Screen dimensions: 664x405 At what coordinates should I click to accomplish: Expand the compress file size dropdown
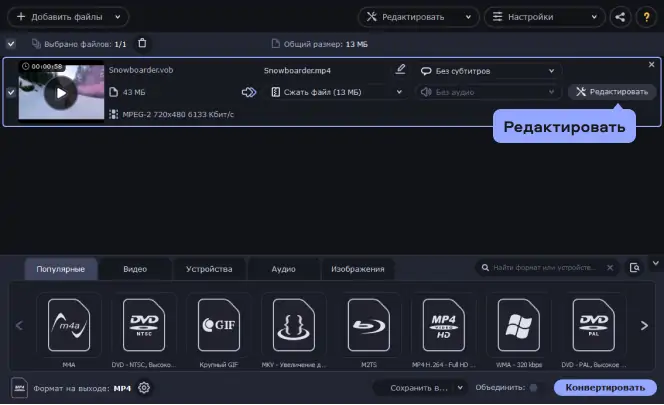pyautogui.click(x=326, y=92)
